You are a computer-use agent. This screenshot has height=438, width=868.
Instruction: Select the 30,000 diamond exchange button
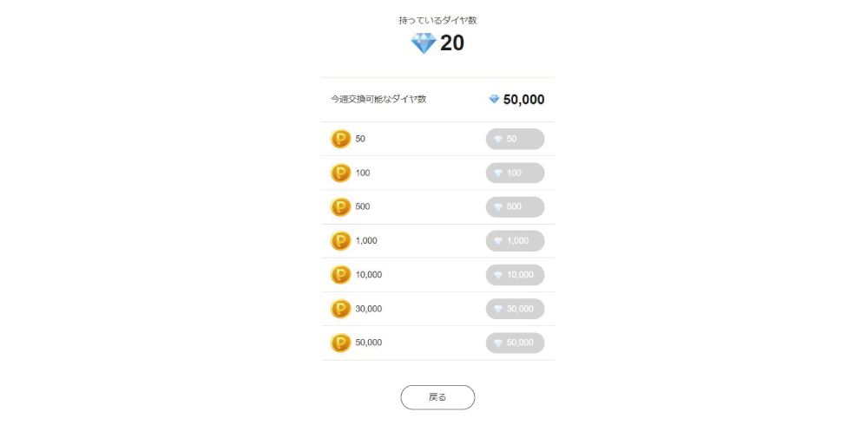[515, 309]
